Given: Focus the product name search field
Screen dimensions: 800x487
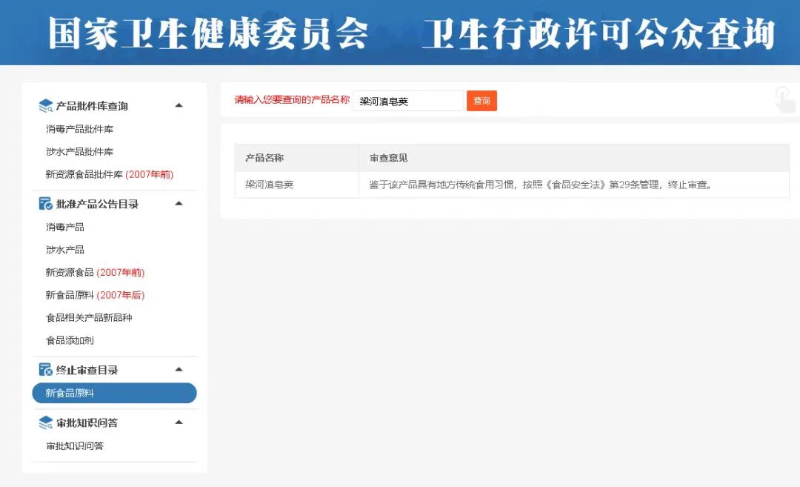Looking at the screenshot, I should 409,101.
